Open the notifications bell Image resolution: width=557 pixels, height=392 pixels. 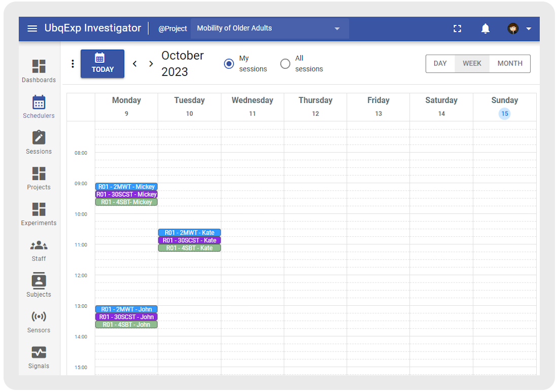pos(485,28)
